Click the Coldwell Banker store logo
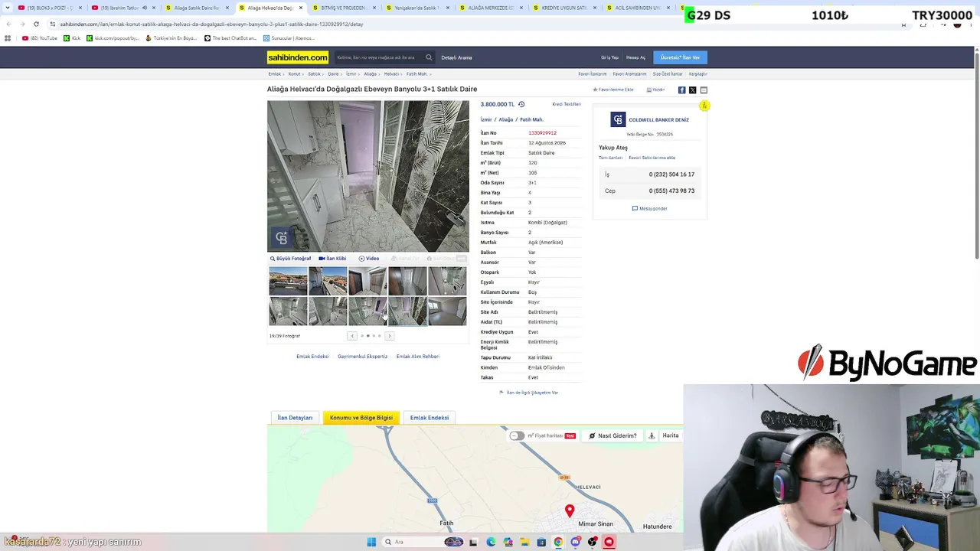Viewport: 980px width, 551px height. pyautogui.click(x=618, y=119)
